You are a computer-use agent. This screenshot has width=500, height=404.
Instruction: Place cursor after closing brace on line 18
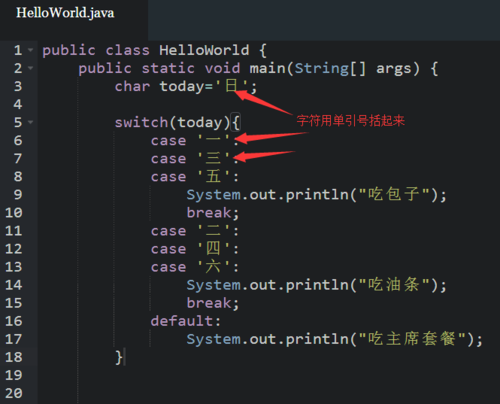[124, 357]
